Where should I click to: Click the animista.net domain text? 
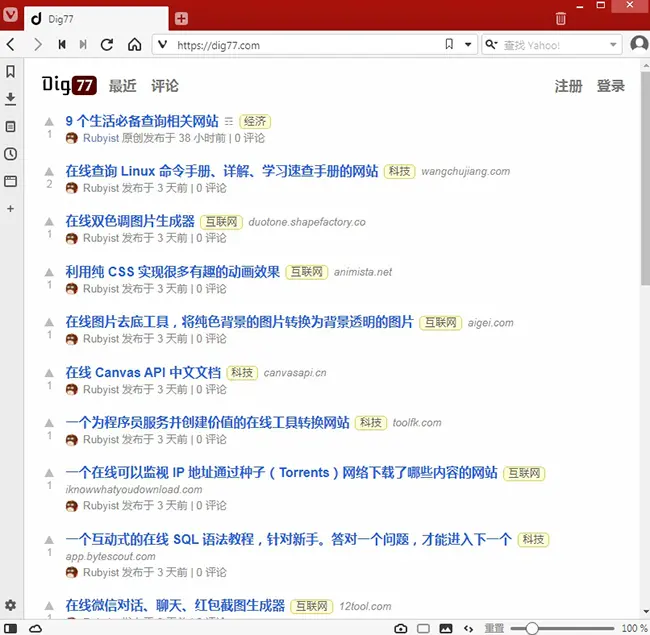pos(363,272)
